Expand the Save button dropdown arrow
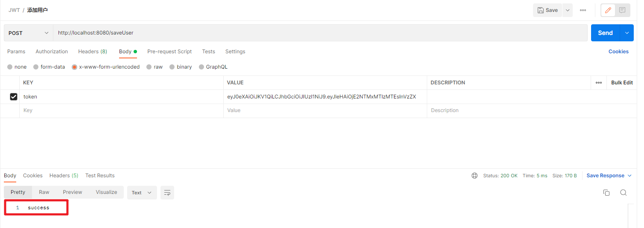 pyautogui.click(x=567, y=10)
